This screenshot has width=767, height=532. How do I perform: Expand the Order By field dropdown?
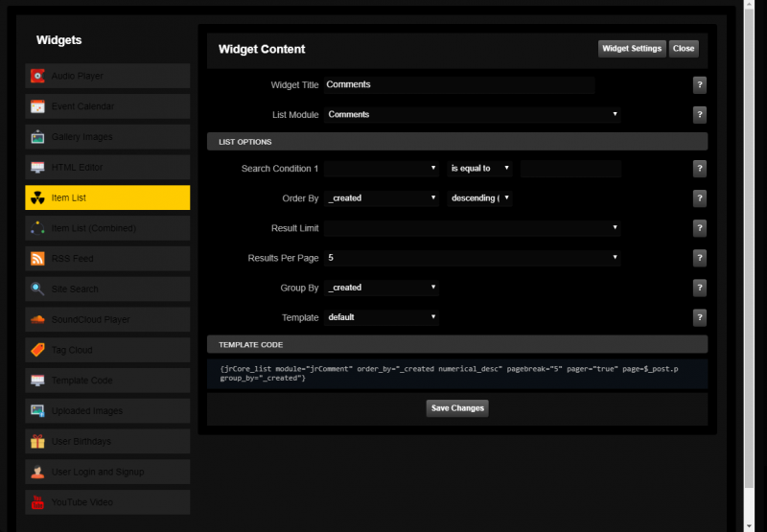(381, 198)
